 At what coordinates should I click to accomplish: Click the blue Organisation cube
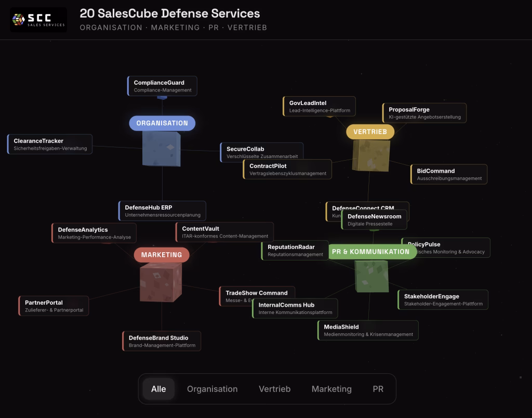coord(162,149)
